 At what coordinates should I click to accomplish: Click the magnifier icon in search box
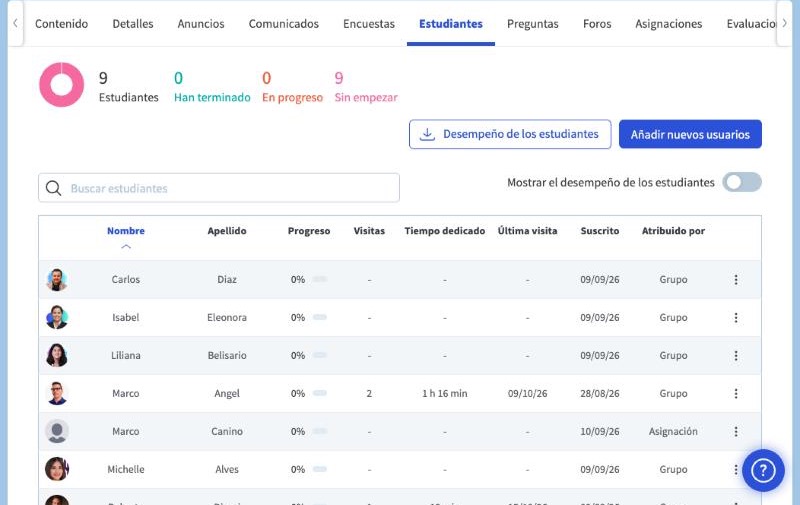[54, 188]
